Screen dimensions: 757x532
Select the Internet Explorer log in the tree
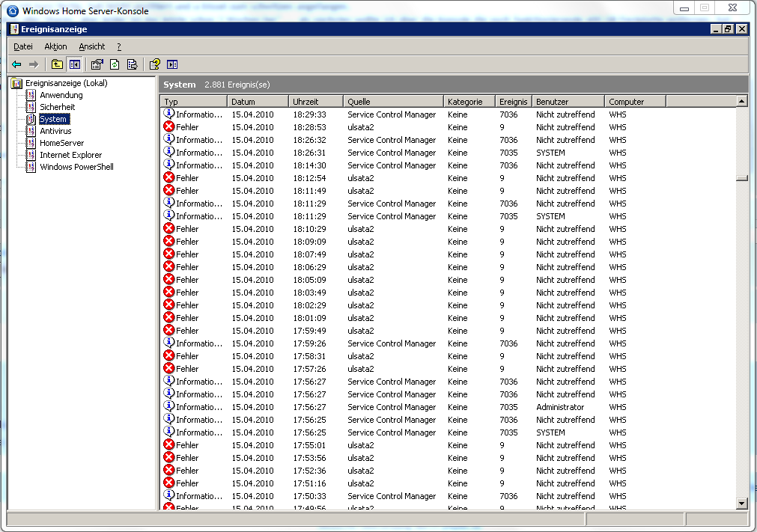pos(70,156)
